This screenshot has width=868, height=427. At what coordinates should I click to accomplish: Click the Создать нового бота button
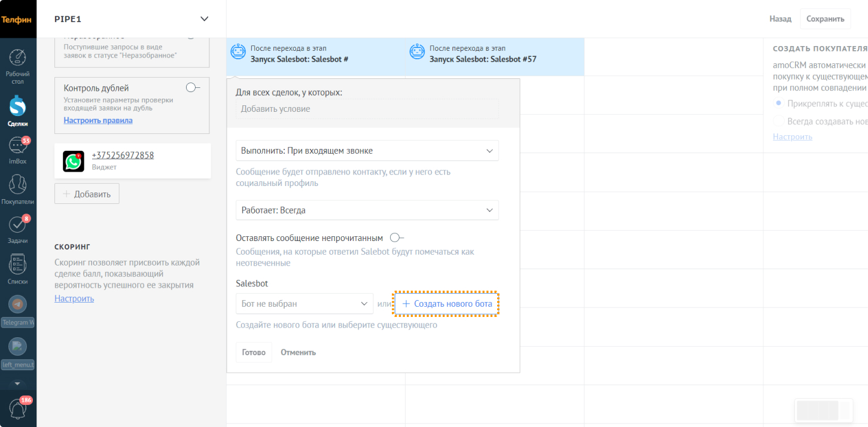(x=446, y=304)
